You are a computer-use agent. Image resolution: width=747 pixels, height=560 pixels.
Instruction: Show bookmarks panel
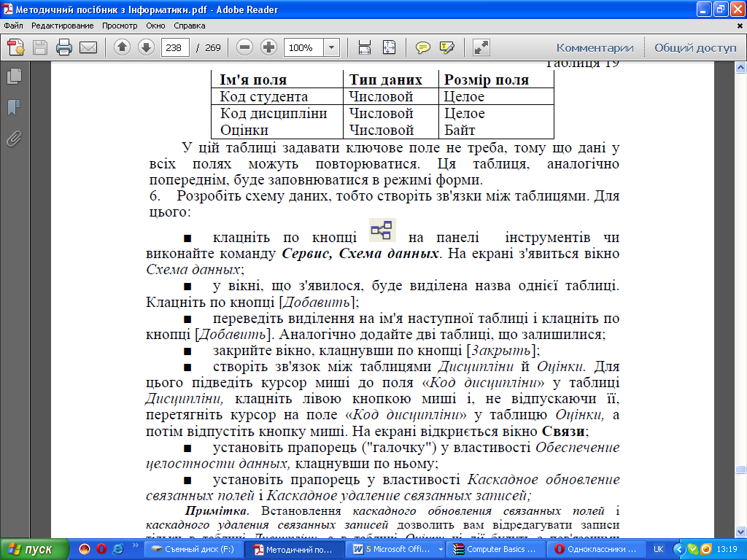tap(15, 108)
